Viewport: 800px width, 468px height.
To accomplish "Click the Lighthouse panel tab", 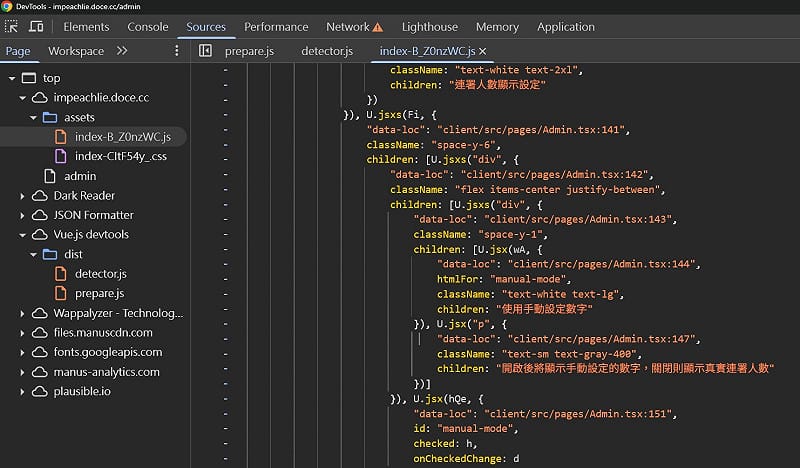I will pyautogui.click(x=429, y=27).
